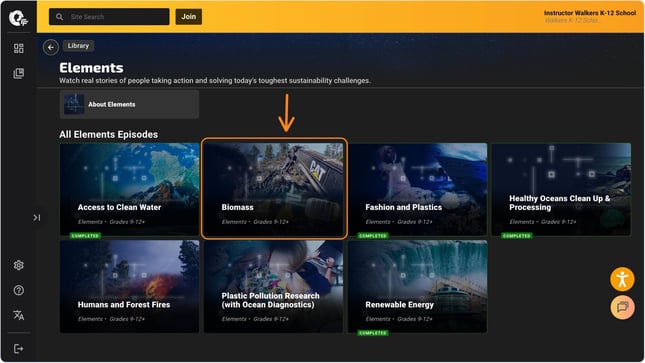Open the Library breadcrumb

pyautogui.click(x=78, y=46)
